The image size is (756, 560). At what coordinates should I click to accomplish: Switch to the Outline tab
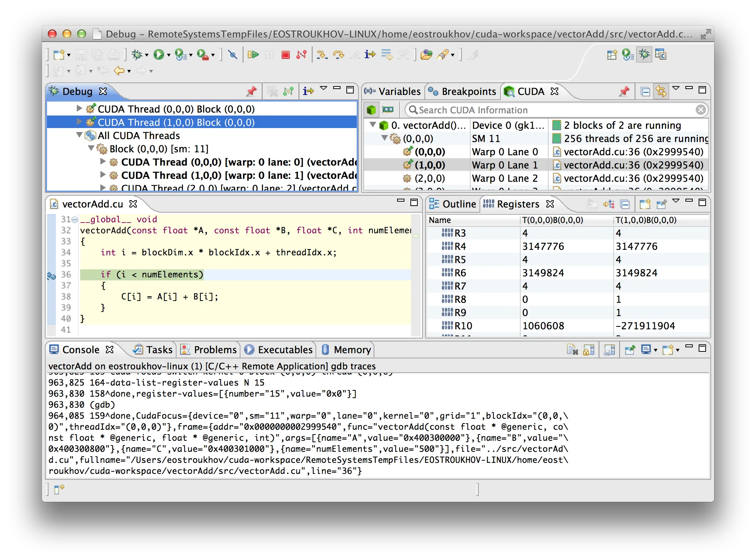coord(453,204)
